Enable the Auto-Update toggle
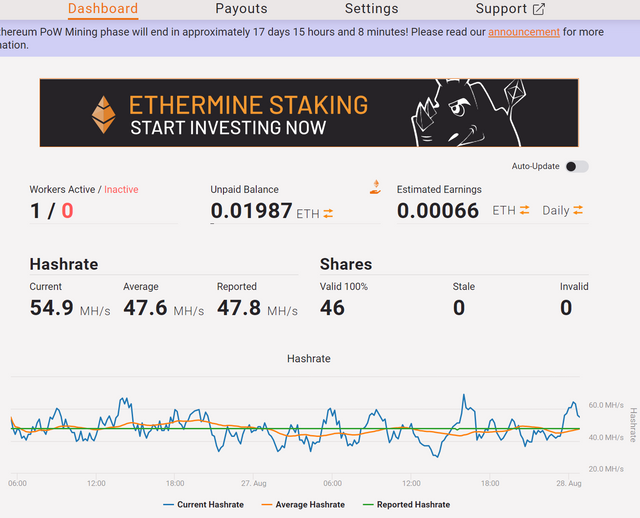 click(x=577, y=167)
